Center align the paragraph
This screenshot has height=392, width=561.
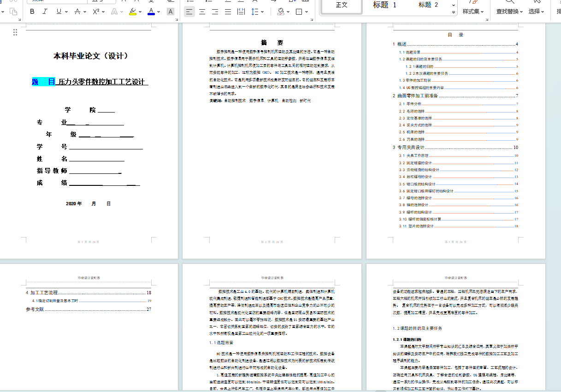(x=202, y=12)
